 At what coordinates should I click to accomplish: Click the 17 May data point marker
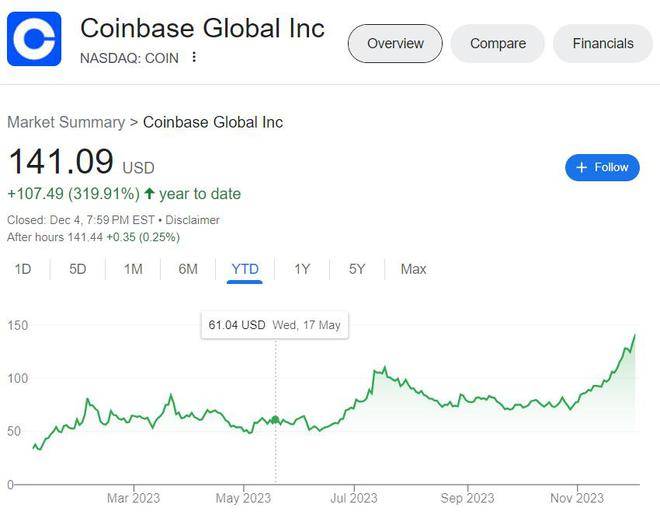click(x=275, y=419)
